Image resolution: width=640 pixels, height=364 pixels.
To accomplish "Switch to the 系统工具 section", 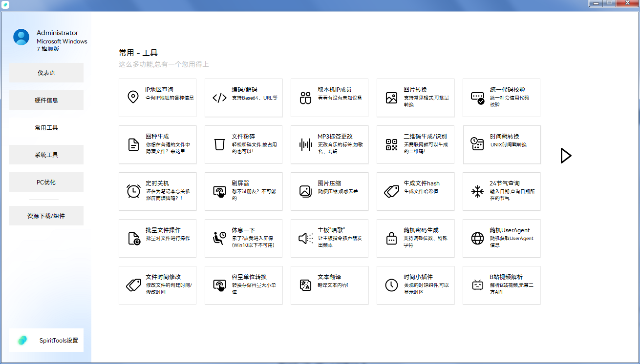I will tap(46, 154).
